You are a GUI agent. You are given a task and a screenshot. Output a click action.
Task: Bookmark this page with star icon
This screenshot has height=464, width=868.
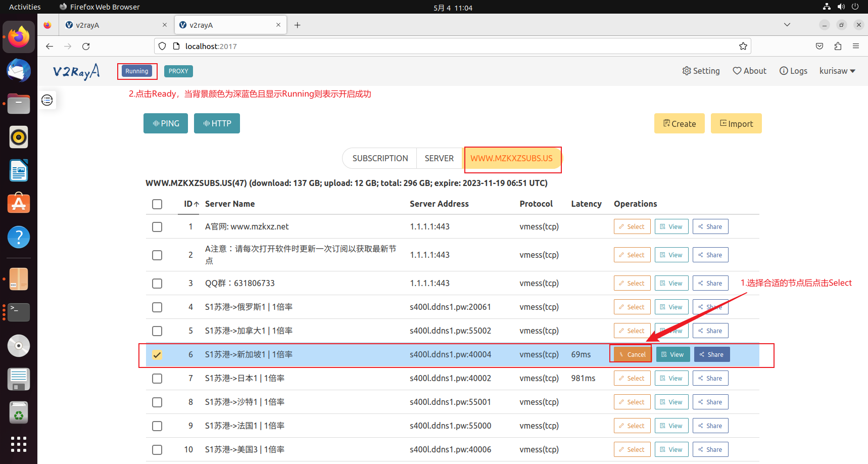click(x=743, y=47)
